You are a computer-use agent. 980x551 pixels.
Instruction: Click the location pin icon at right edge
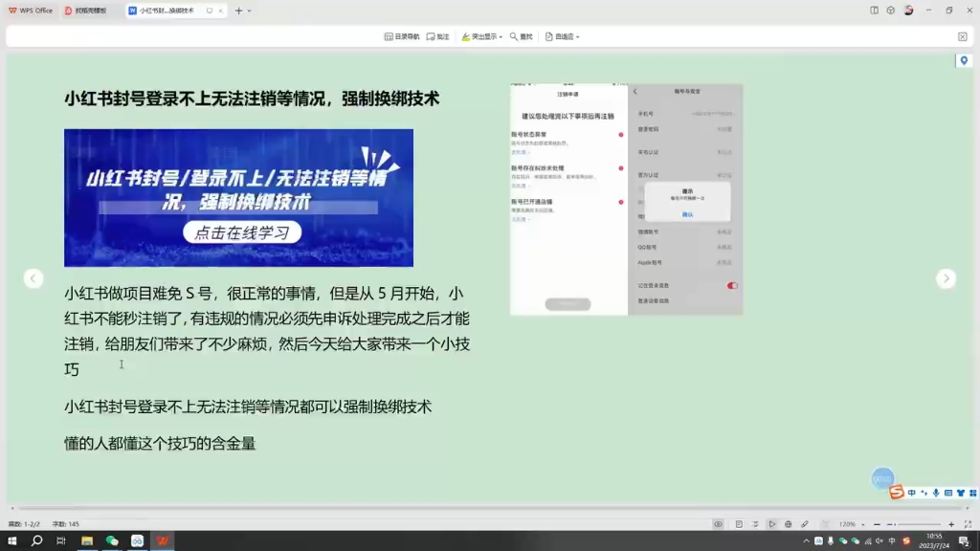tap(964, 60)
